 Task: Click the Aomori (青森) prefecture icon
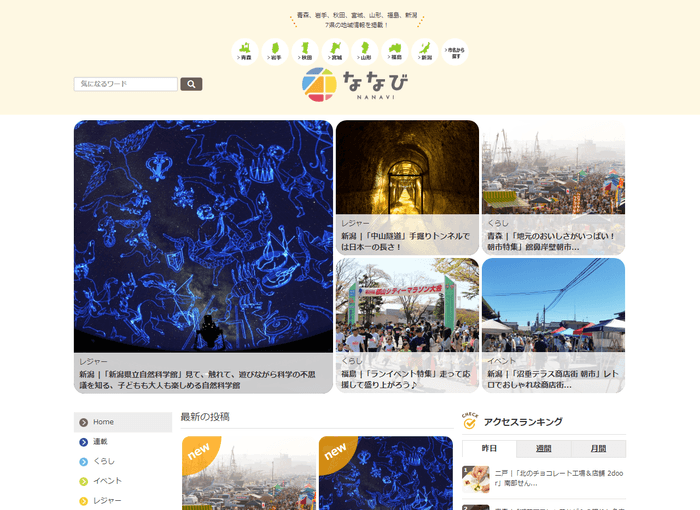click(245, 52)
